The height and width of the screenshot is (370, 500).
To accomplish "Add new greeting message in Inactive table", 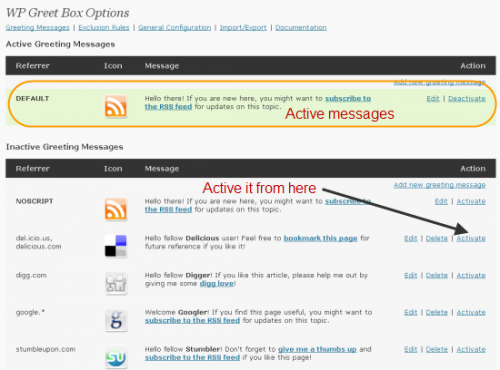I will 440,185.
